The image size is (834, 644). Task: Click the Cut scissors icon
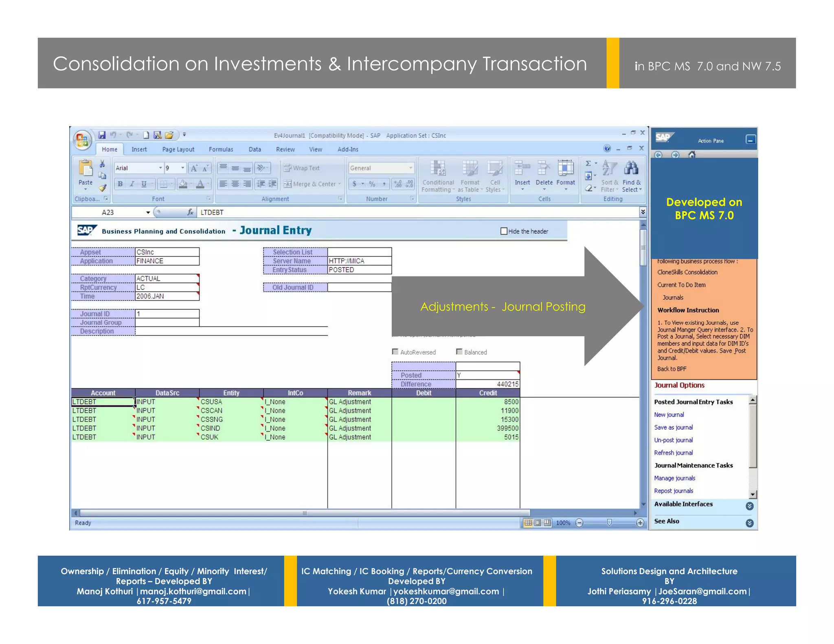coord(103,164)
